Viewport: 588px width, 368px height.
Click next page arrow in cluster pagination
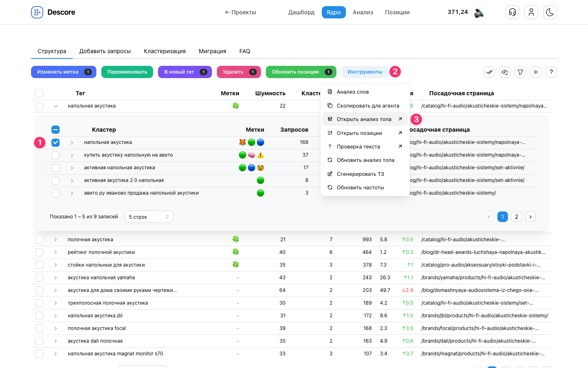(530, 217)
